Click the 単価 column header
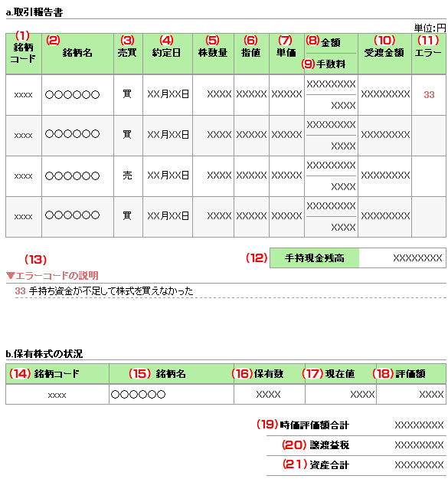This screenshot has height=479, width=448. [x=286, y=53]
